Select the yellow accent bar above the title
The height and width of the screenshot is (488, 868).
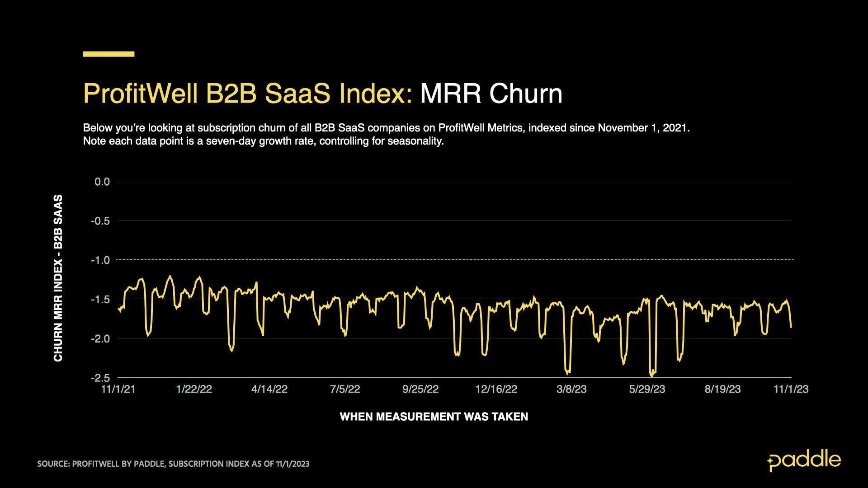(x=108, y=54)
